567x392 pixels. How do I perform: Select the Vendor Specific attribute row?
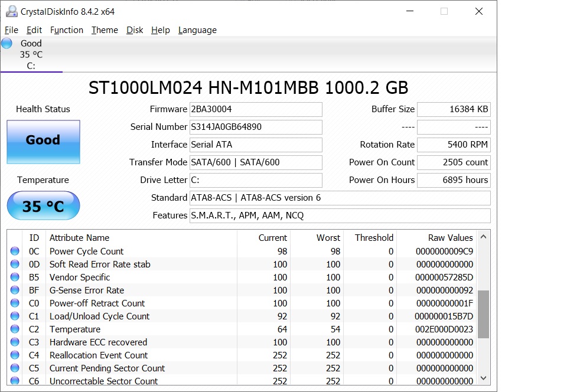pyautogui.click(x=242, y=277)
